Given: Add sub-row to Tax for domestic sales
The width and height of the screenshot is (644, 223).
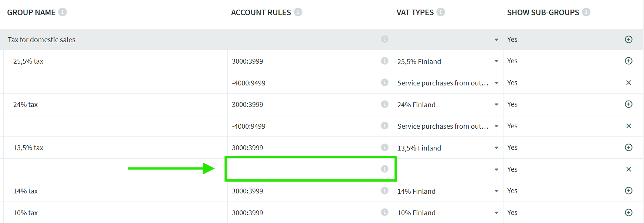Looking at the screenshot, I should (628, 40).
